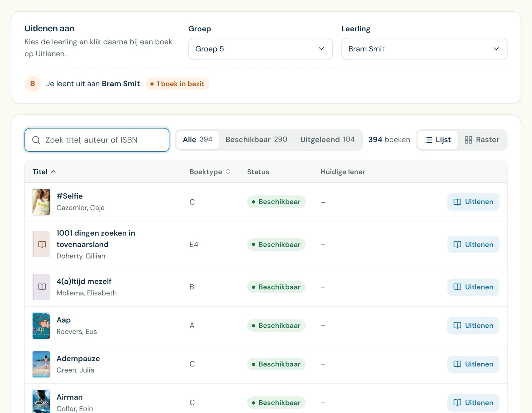The image size is (532, 413).
Task: Click the Aap book cover image
Action: coord(41,325)
